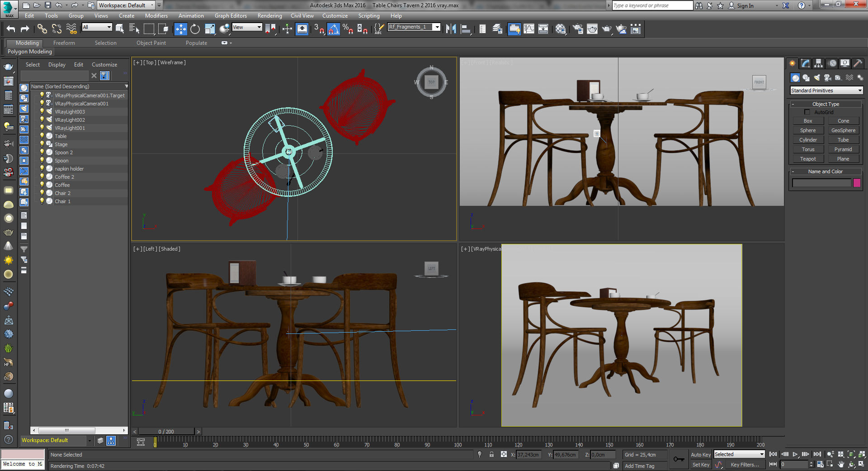868x471 pixels.
Task: Open the Render Setup teapot icon
Action: tap(577, 29)
